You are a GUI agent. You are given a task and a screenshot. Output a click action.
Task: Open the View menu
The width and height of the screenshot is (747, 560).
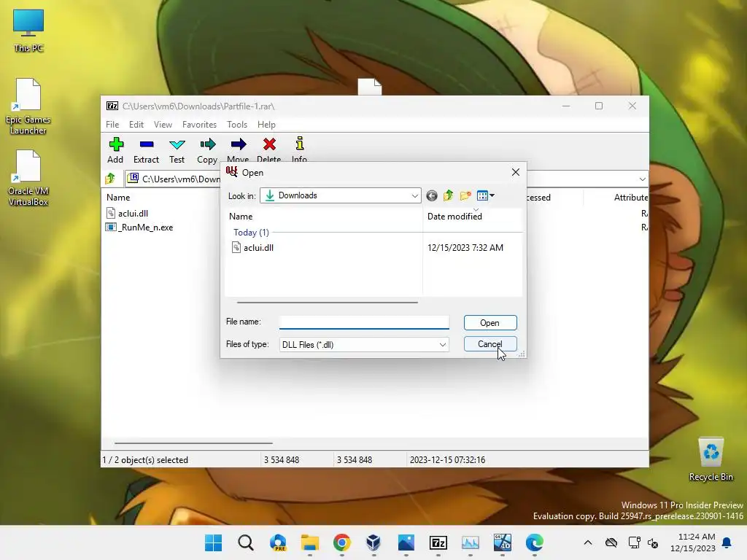click(x=163, y=124)
